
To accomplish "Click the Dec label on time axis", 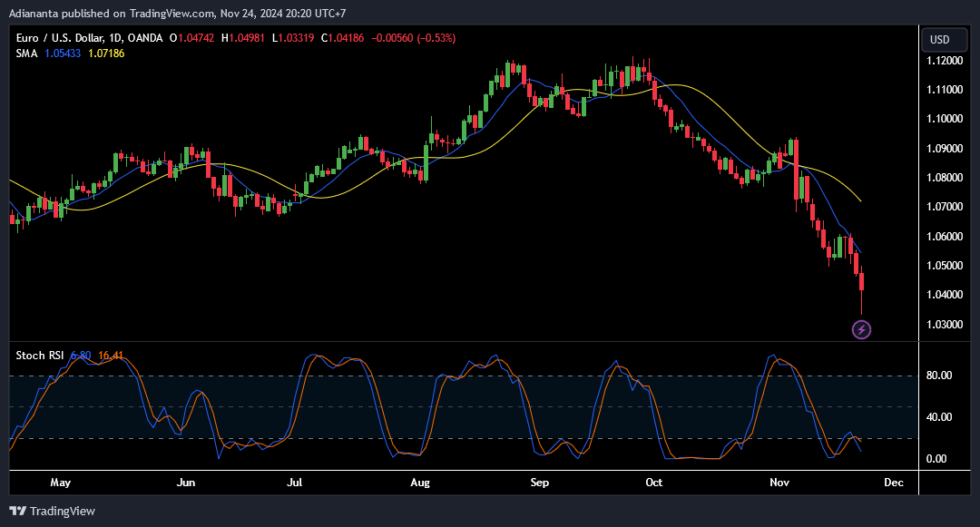I will coord(894,483).
